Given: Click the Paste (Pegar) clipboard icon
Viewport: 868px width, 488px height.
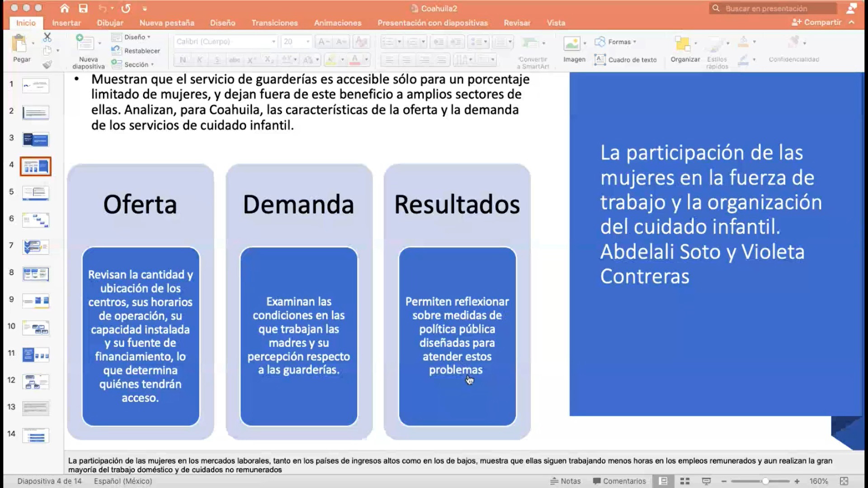Looking at the screenshot, I should [19, 44].
